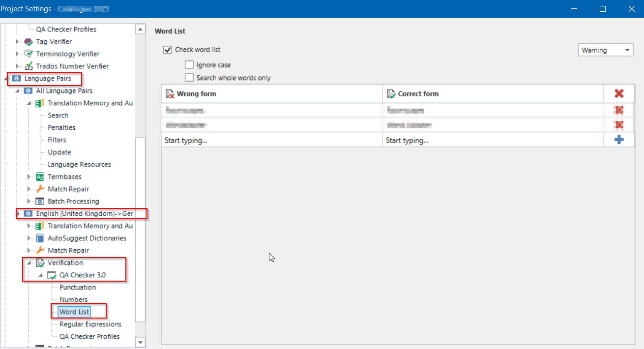Collapse the QA Checker 3.0 node
Screen dimensions: 644x349
41,275
